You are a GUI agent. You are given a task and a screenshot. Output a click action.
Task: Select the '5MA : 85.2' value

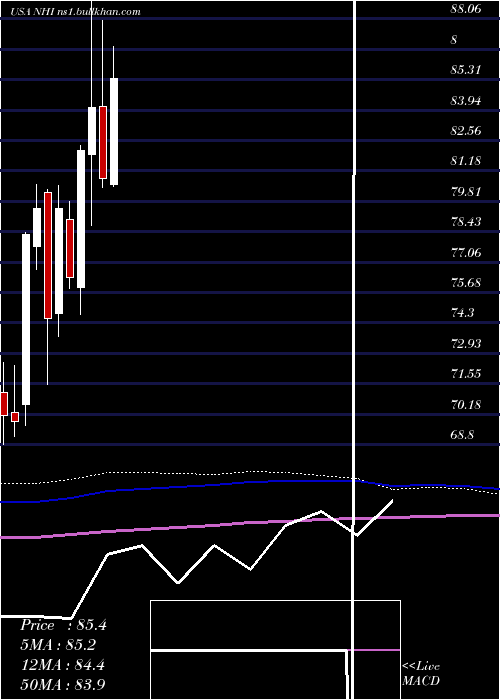(x=58, y=645)
